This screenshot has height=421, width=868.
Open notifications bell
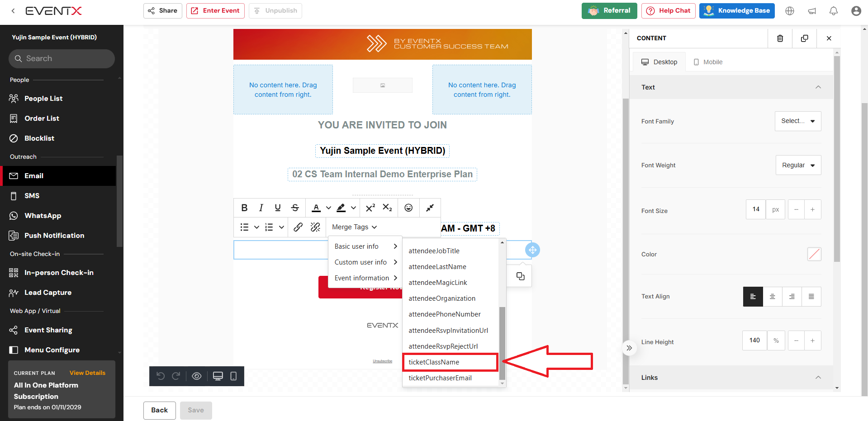click(834, 11)
